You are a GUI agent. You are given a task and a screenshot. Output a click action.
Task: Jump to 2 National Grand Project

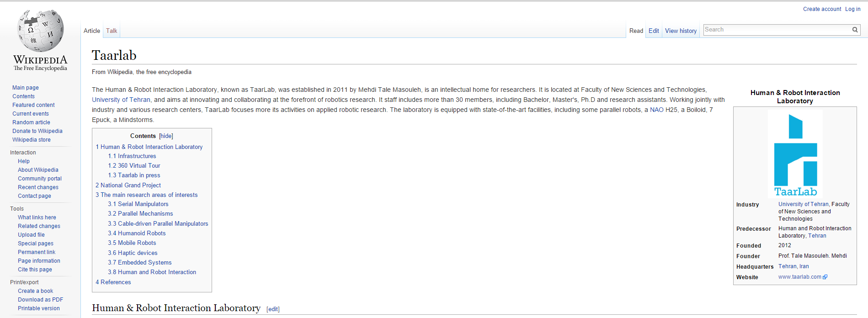128,185
